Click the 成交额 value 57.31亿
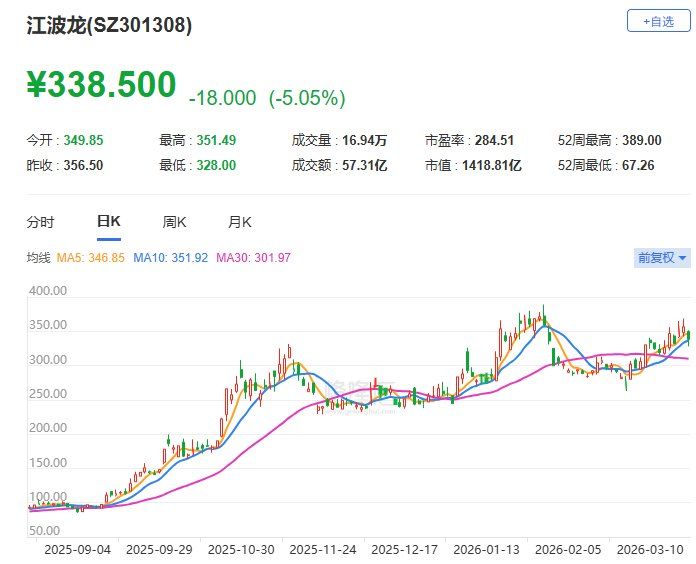696x564 pixels. click(x=364, y=166)
